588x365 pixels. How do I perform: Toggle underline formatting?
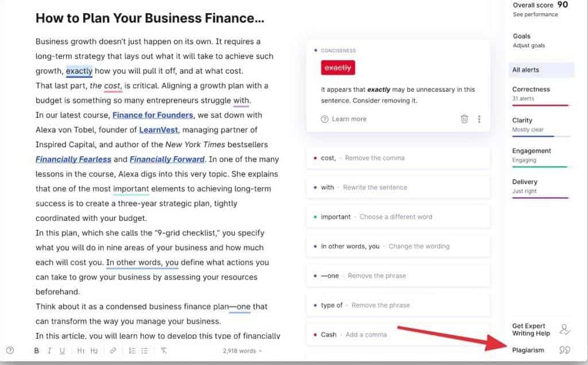[x=63, y=349]
